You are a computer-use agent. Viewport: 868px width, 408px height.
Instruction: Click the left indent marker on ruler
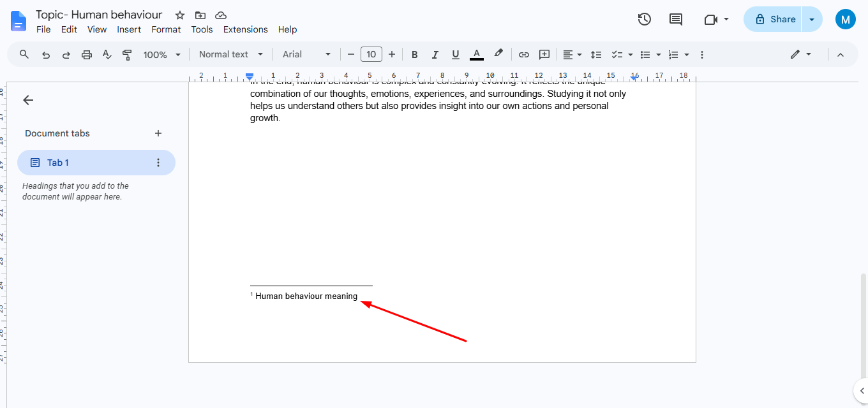[x=250, y=78]
